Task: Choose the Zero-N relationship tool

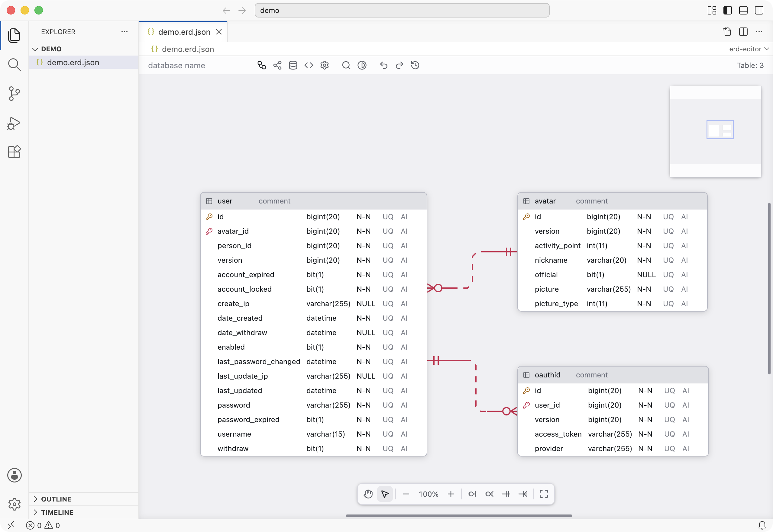Action: pos(489,494)
